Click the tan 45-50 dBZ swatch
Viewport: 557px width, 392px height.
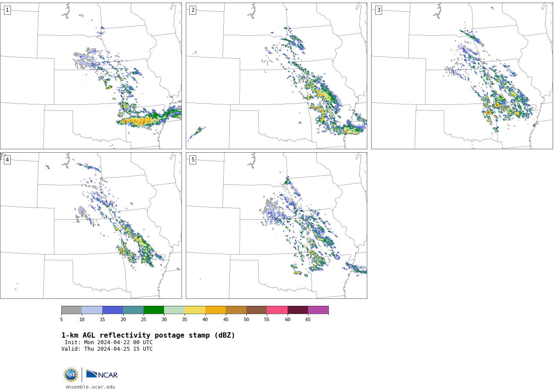click(236, 310)
